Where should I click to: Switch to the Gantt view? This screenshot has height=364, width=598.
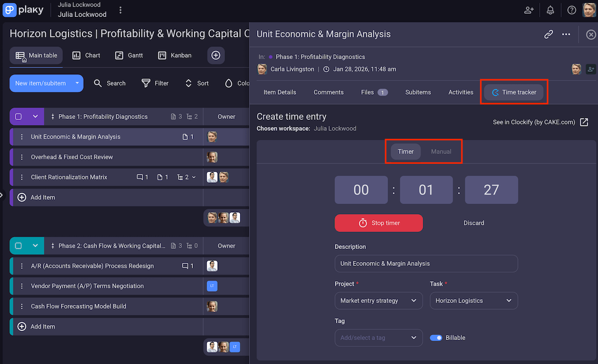pyautogui.click(x=129, y=55)
